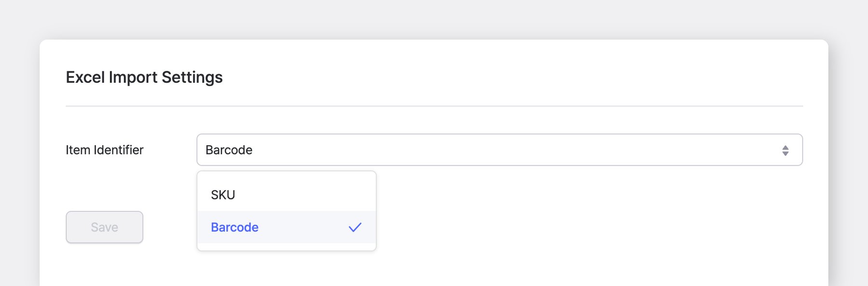Click the downward triangle in selector
This screenshot has width=868, height=286.
pos(785,154)
